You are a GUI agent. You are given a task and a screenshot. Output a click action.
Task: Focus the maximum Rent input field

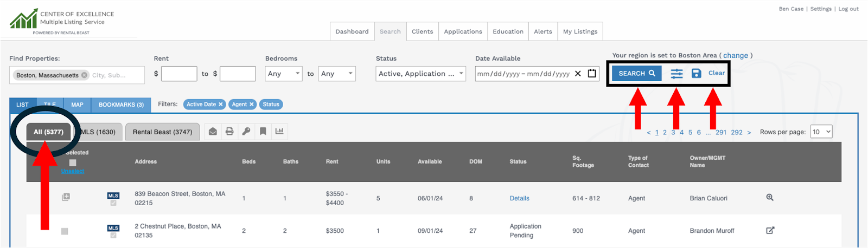point(238,74)
